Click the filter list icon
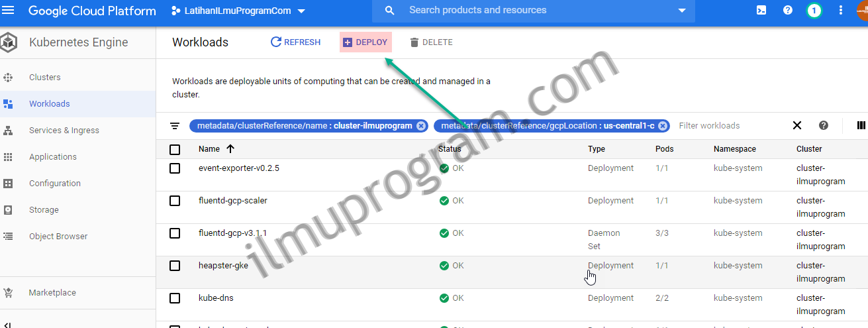The width and height of the screenshot is (868, 328). [175, 126]
